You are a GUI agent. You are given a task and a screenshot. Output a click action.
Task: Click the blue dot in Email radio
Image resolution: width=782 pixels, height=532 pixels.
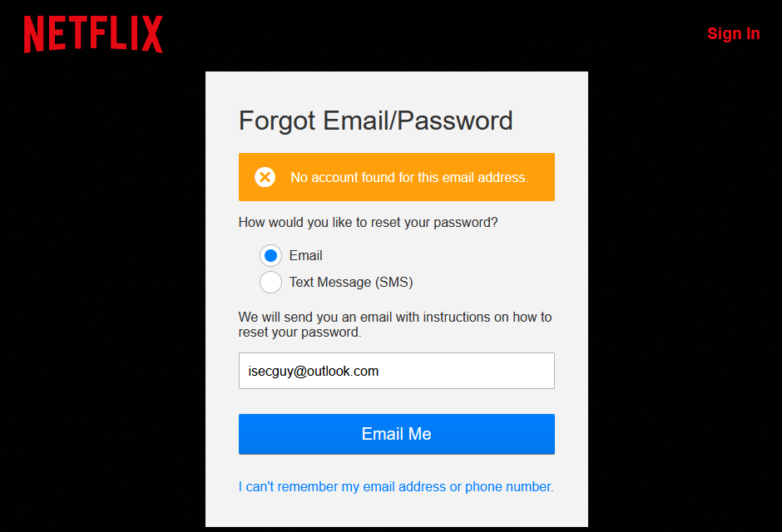(270, 255)
